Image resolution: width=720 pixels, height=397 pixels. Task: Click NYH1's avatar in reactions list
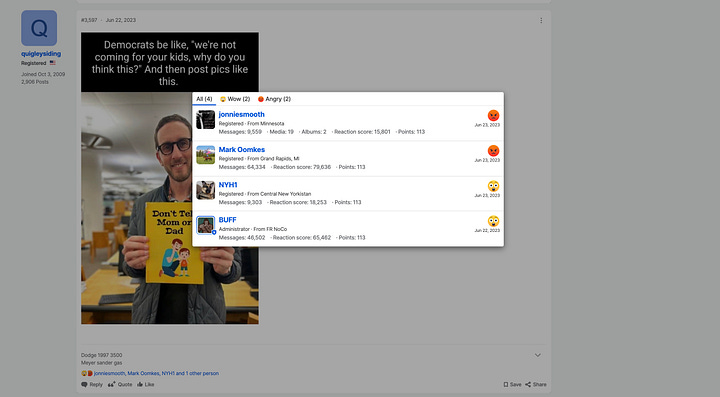coord(205,190)
